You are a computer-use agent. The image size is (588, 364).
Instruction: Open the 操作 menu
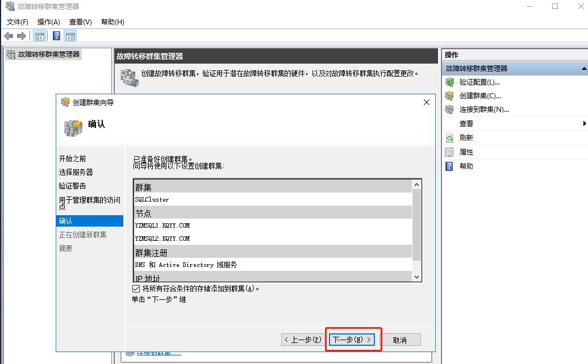[49, 22]
